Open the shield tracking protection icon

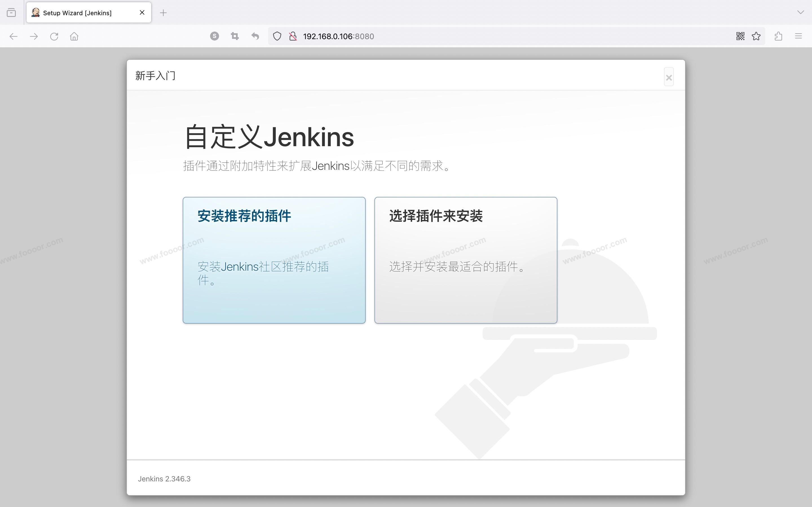(277, 36)
